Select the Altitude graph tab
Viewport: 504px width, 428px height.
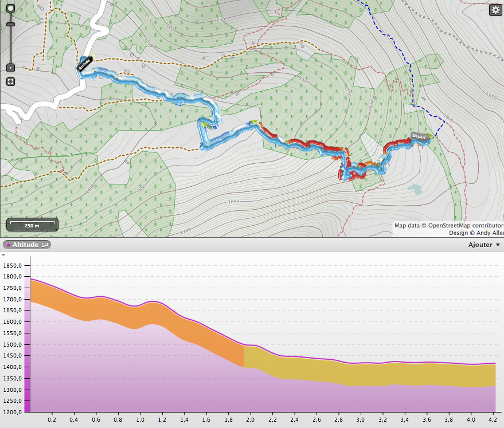point(25,245)
